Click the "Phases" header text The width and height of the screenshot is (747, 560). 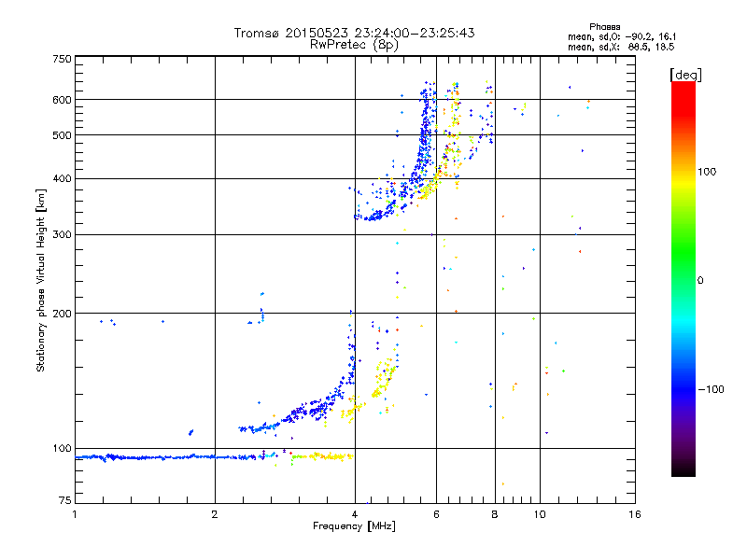point(604,27)
